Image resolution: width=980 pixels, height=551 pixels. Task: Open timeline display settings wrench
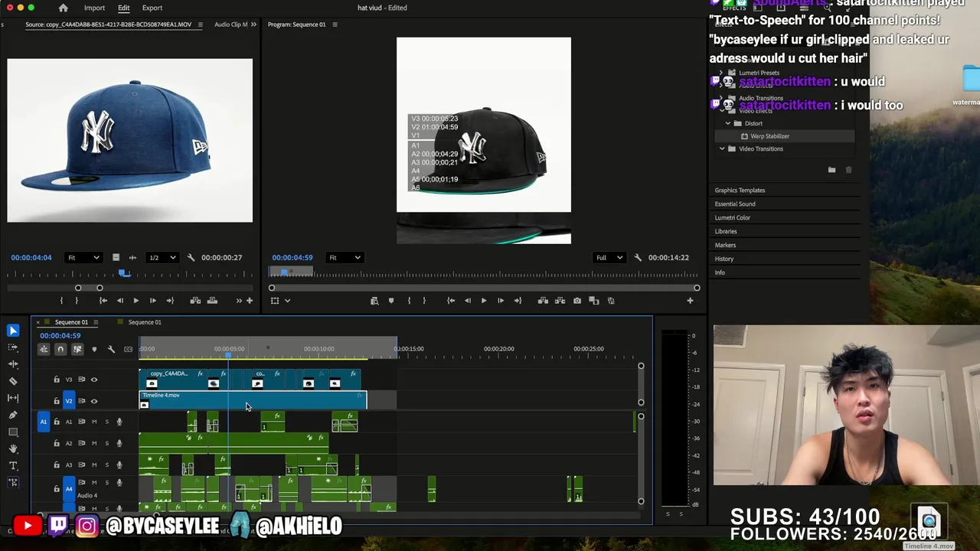(111, 349)
